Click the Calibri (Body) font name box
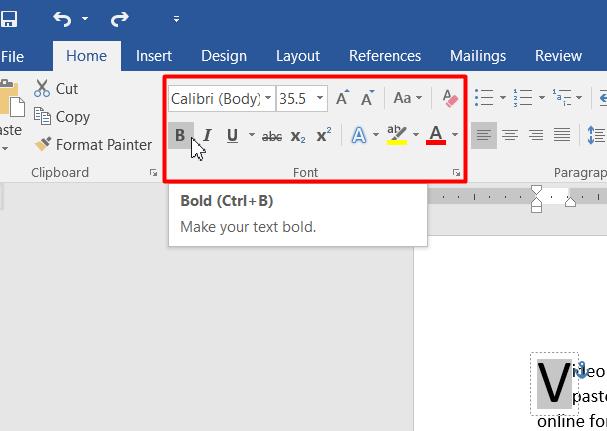Viewport: 607px width, 431px height. tap(216, 99)
